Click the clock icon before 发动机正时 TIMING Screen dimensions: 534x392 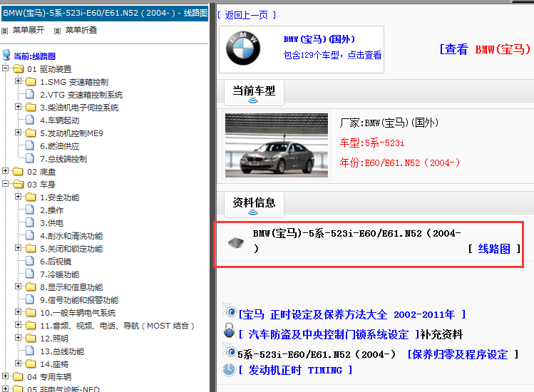(229, 369)
